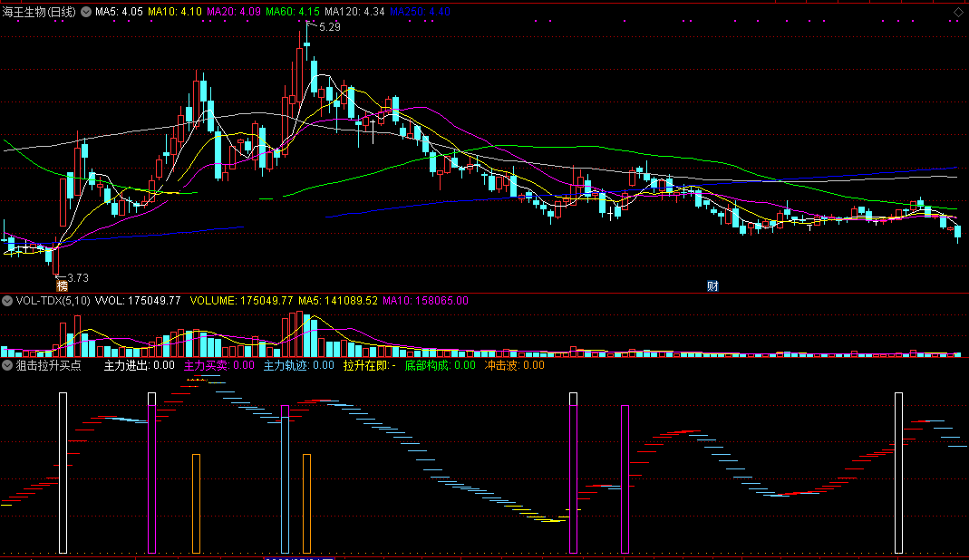
Task: Click the 主力买卖: 0.00 label
Action: coord(219,365)
